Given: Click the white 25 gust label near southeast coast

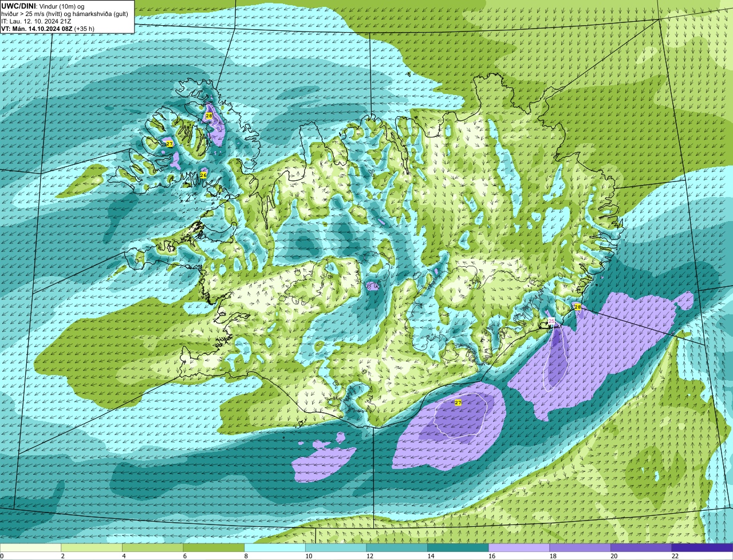Looking at the screenshot, I should tap(551, 321).
